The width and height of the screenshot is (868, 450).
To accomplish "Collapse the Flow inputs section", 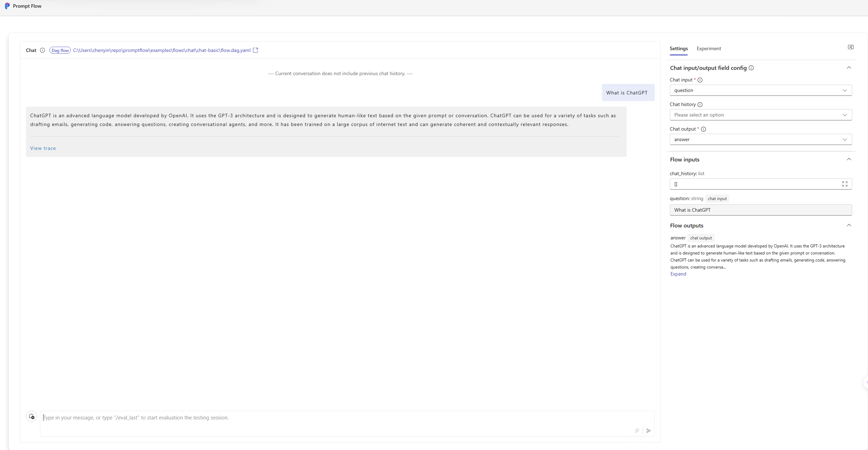I will (x=849, y=159).
